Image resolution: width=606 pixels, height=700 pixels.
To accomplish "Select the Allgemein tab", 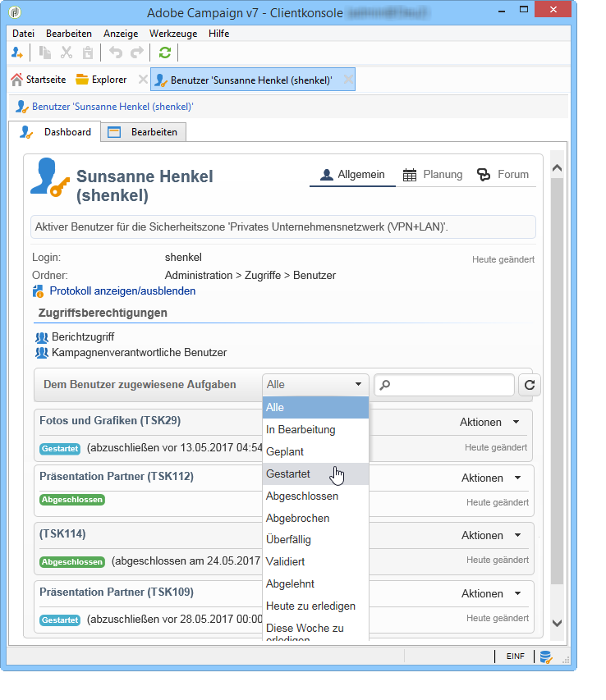I will coord(352,175).
